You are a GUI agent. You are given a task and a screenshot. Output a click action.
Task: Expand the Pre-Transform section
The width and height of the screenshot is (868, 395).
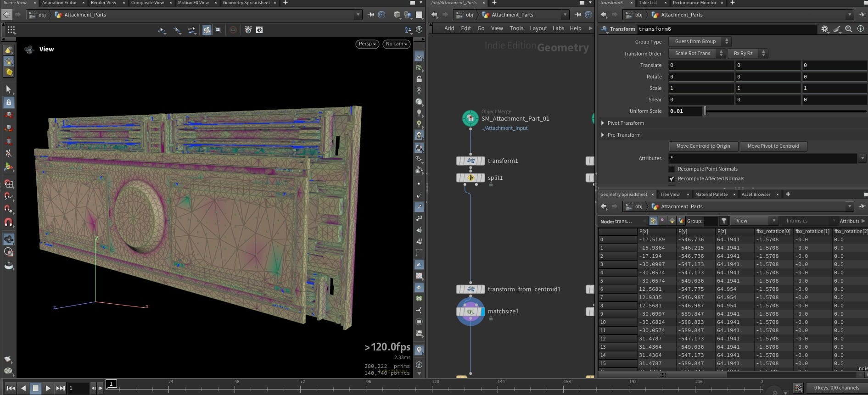coord(603,135)
